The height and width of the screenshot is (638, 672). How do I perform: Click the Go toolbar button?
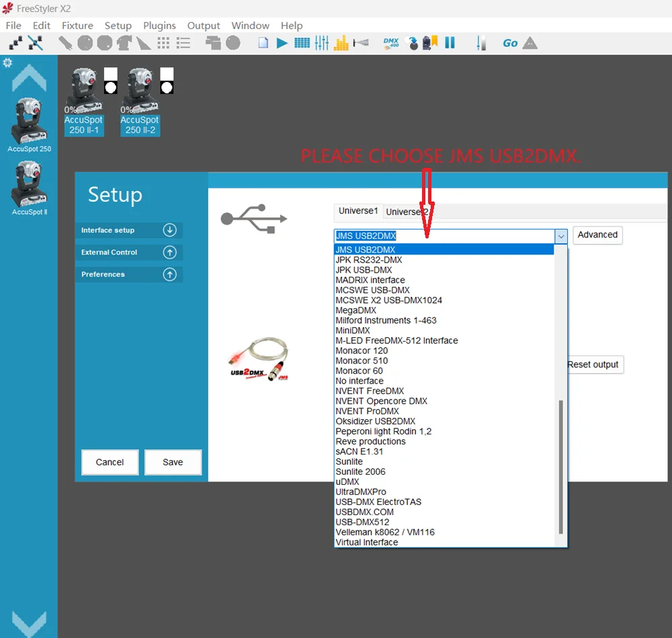tap(510, 43)
